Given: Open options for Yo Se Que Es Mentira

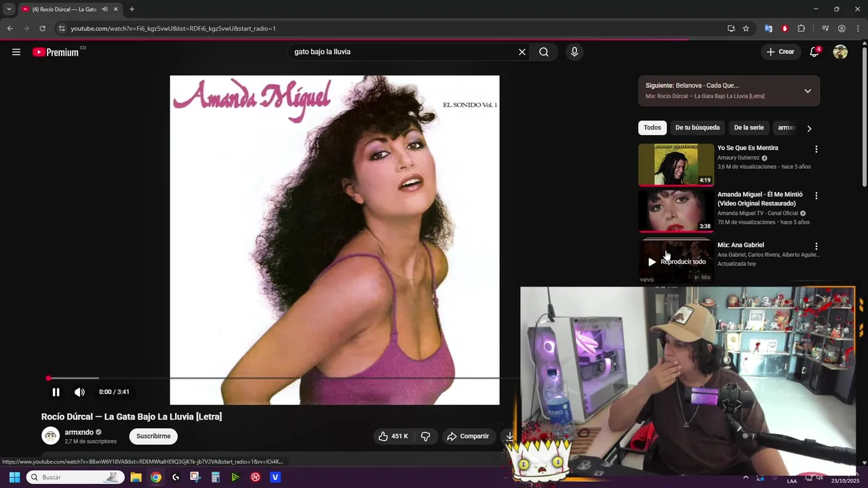Looking at the screenshot, I should click(816, 149).
